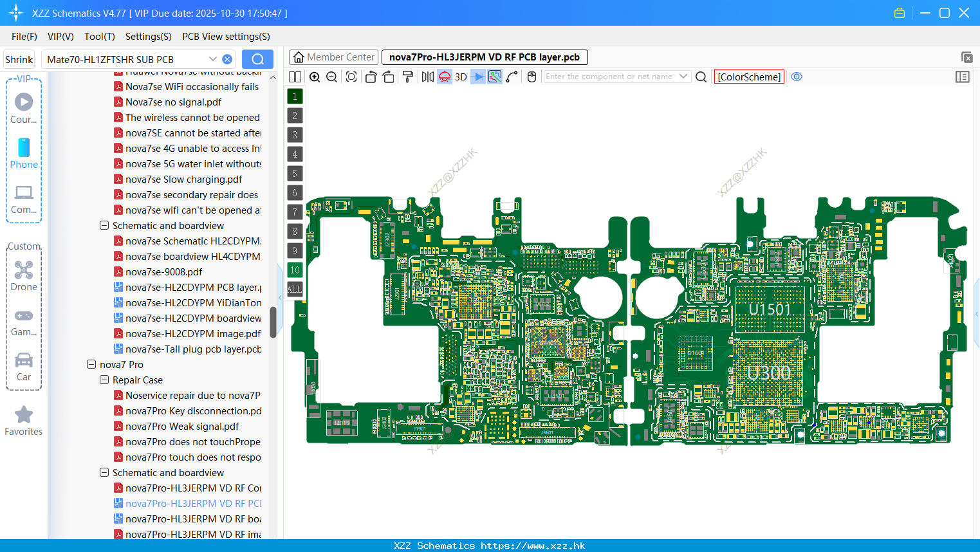This screenshot has width=980, height=552.
Task: Collapse left panel with splitter handle
Action: (x=280, y=298)
